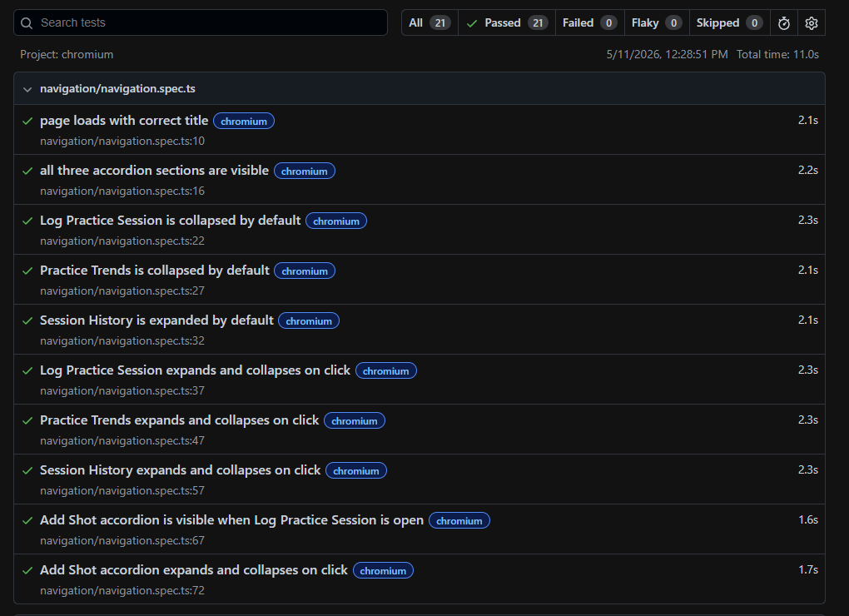849x616 pixels.
Task: Click the 'Total time: 11.0s' text
Action: tap(777, 55)
